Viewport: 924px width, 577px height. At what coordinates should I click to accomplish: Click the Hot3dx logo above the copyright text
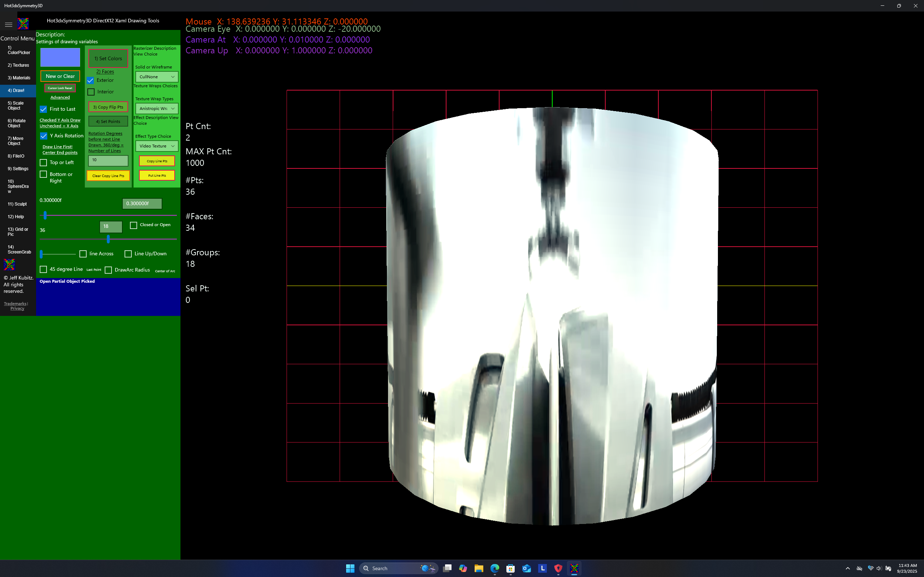coord(9,264)
